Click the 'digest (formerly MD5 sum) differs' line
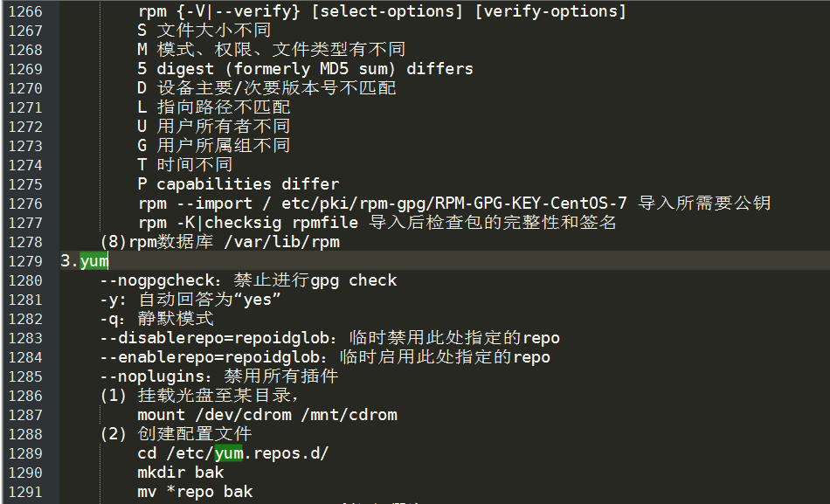 (306, 69)
